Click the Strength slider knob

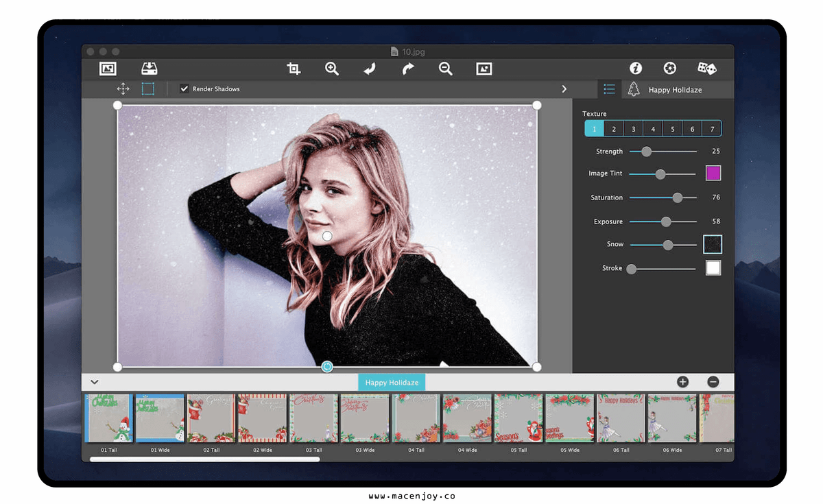coord(646,152)
